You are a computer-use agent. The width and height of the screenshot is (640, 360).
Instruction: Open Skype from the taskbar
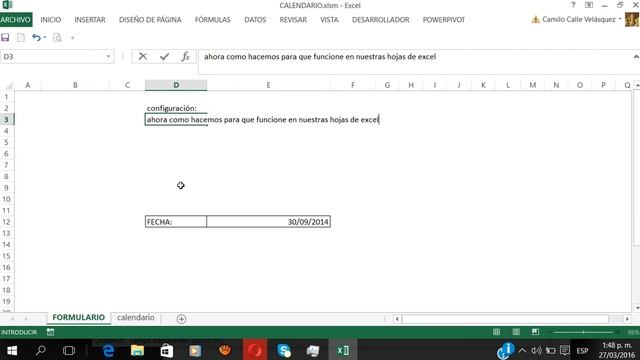[284, 350]
